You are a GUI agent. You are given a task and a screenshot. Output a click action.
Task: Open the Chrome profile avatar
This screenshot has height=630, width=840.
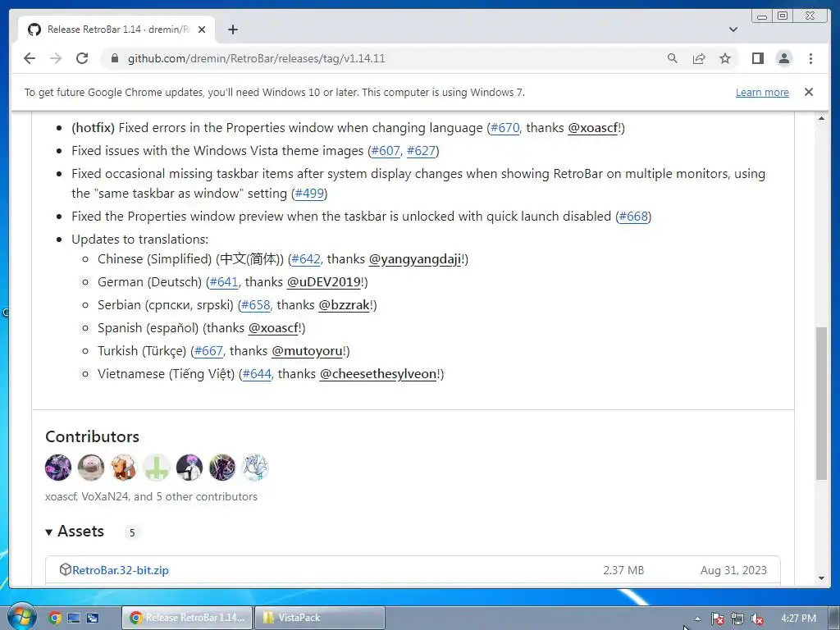click(x=783, y=58)
